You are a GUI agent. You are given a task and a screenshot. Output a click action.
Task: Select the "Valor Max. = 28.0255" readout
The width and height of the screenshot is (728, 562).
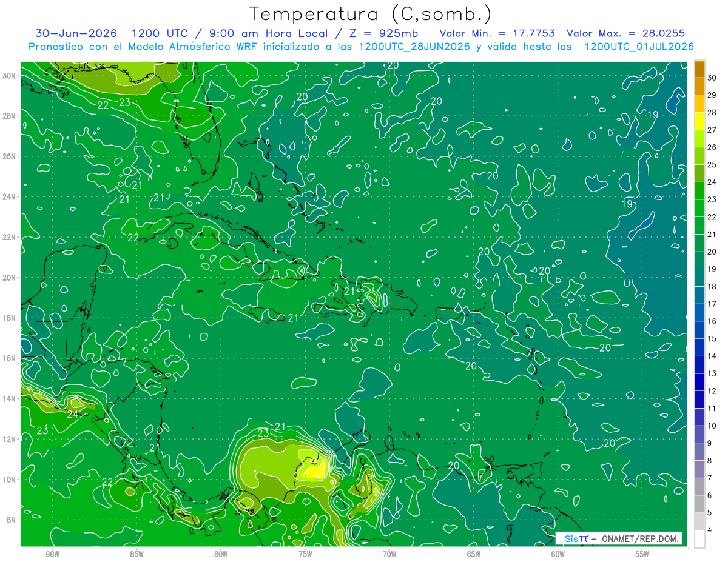click(x=625, y=33)
